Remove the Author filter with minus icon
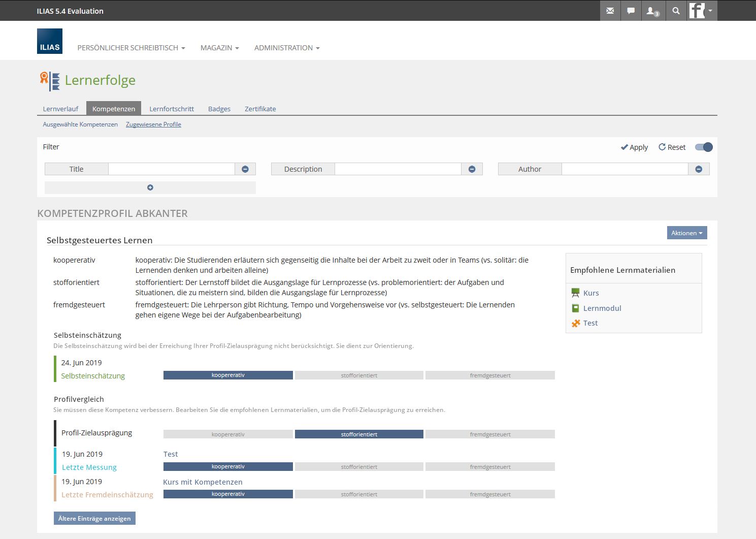Screen dimensions: 756x539 [x=699, y=169]
